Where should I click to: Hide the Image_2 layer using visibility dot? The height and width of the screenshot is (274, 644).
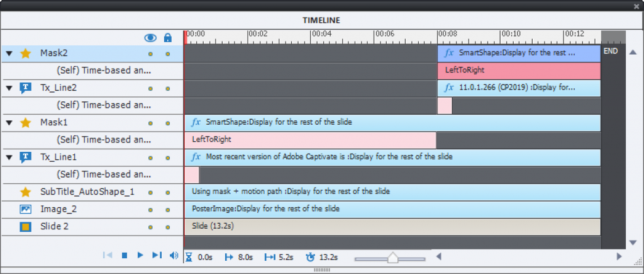coord(150,209)
